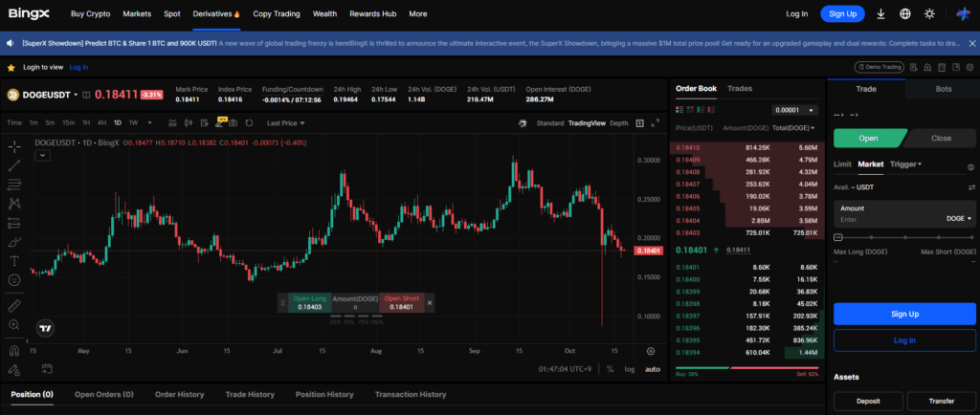Select the trend line drawing tool
980x415 pixels.
point(14,165)
